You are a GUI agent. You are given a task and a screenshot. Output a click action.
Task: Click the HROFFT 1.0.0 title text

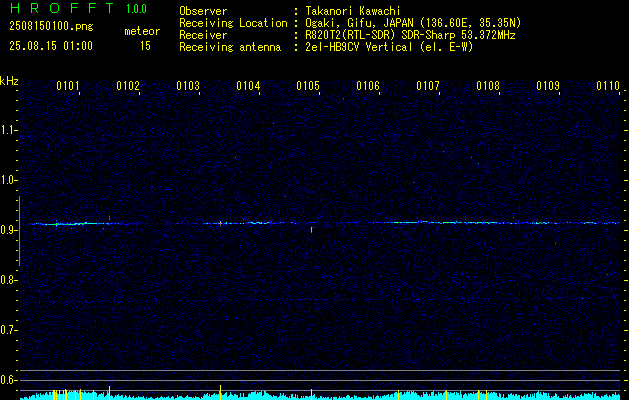78,8
